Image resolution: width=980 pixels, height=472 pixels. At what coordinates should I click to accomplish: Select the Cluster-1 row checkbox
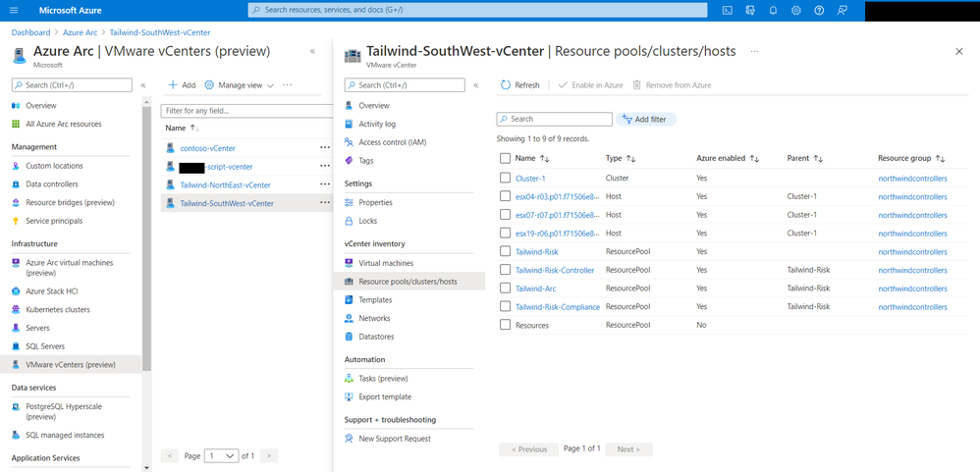click(x=505, y=178)
